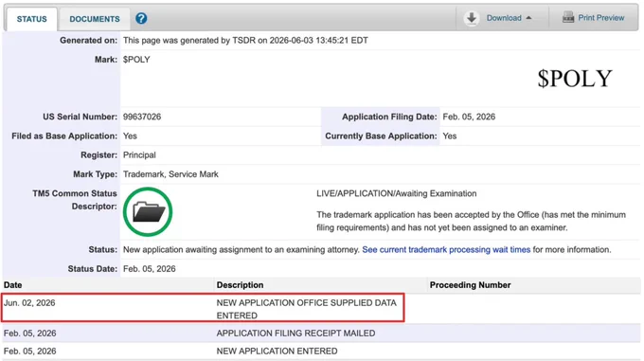Click date cell of NEW APPLICATION ENTERED row
644x361 pixels.
point(30,352)
